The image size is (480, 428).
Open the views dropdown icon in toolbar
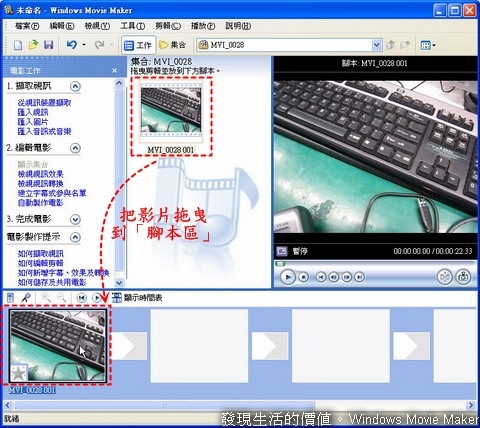(x=428, y=45)
